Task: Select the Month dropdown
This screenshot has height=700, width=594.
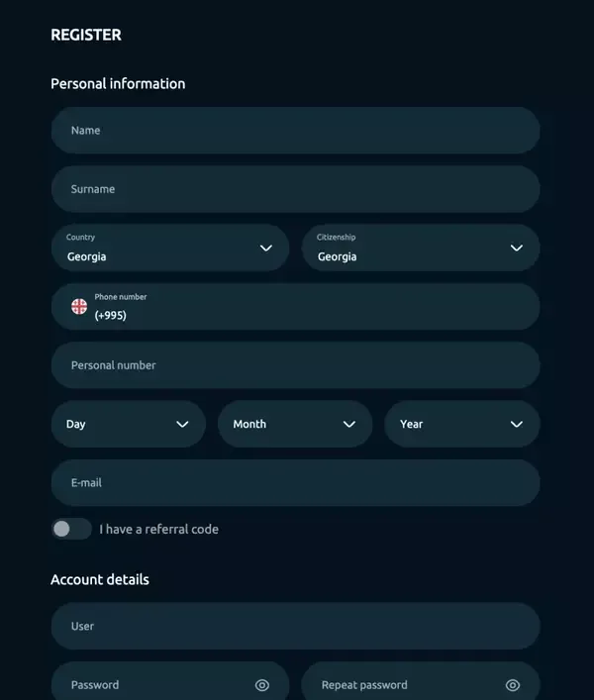Action: point(294,424)
